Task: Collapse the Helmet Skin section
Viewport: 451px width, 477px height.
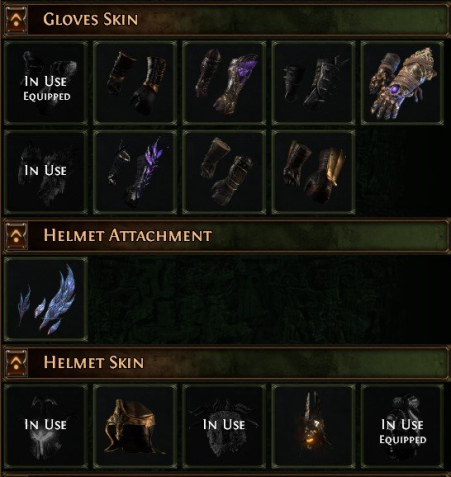Action: (16, 363)
